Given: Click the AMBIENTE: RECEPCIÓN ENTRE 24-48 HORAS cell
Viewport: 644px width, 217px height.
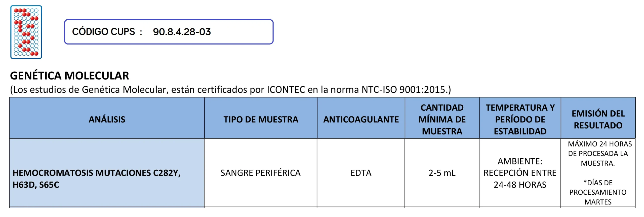Looking at the screenshot, I should (x=520, y=173).
